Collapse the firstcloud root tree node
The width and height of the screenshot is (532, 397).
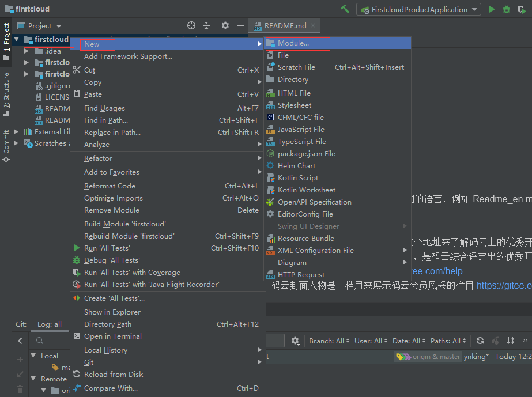pos(16,39)
